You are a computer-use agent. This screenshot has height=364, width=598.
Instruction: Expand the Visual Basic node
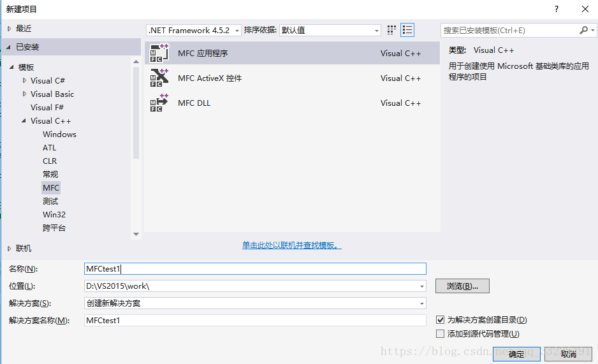tap(24, 94)
